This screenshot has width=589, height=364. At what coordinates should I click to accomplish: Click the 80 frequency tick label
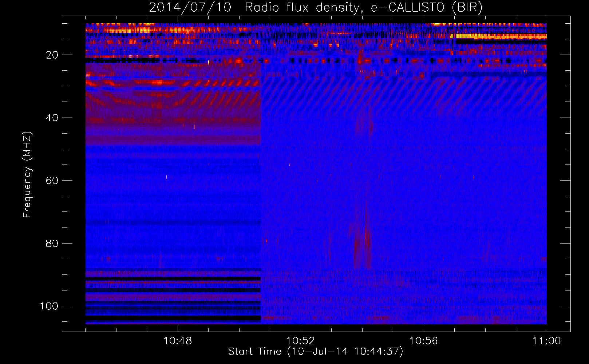tap(52, 243)
